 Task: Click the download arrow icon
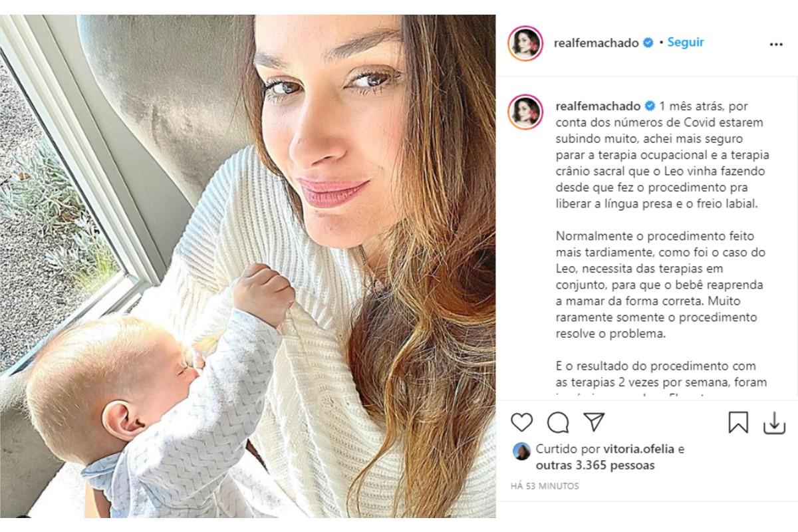tap(774, 423)
